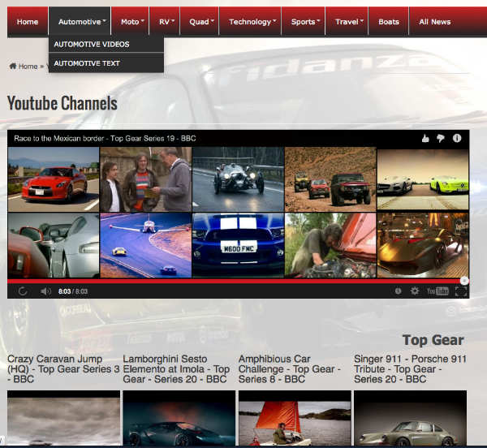Mute the video with speaker icon
Image resolution: width=487 pixels, height=448 pixels.
click(45, 291)
